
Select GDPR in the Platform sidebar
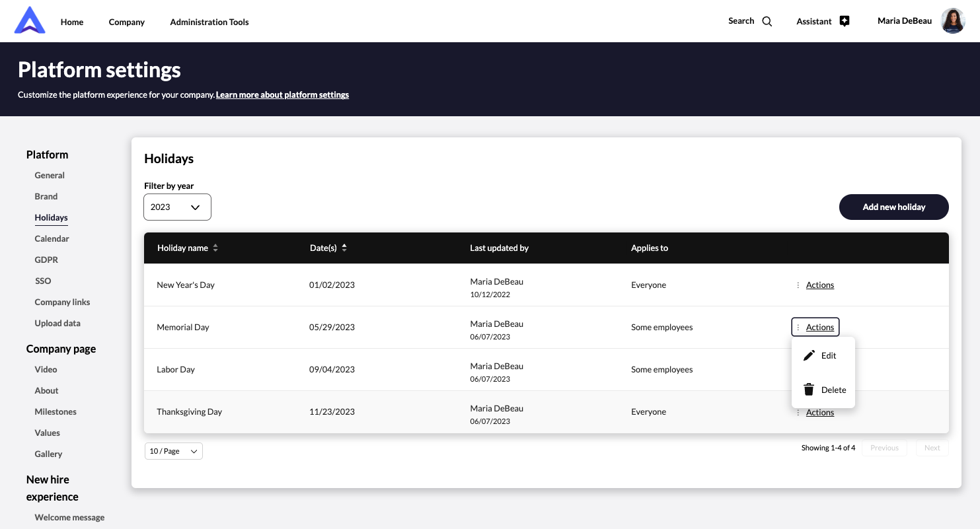pos(46,260)
